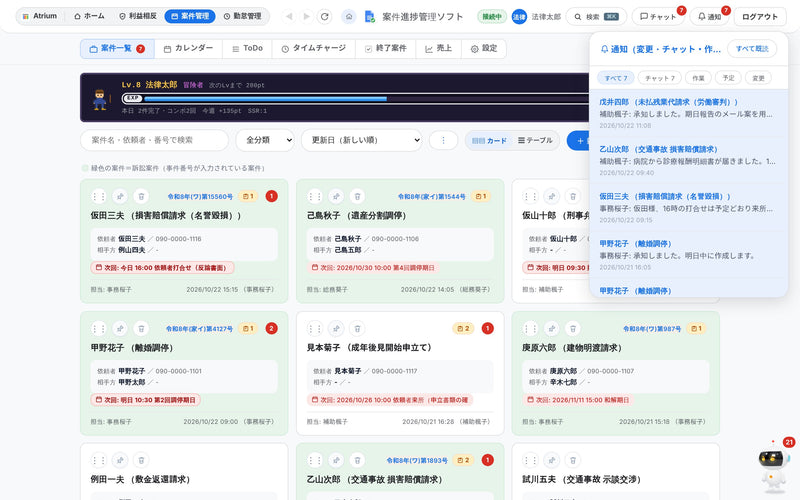Open the 更新日（新しい順）sort dropdown
The width and height of the screenshot is (800, 500).
(362, 140)
